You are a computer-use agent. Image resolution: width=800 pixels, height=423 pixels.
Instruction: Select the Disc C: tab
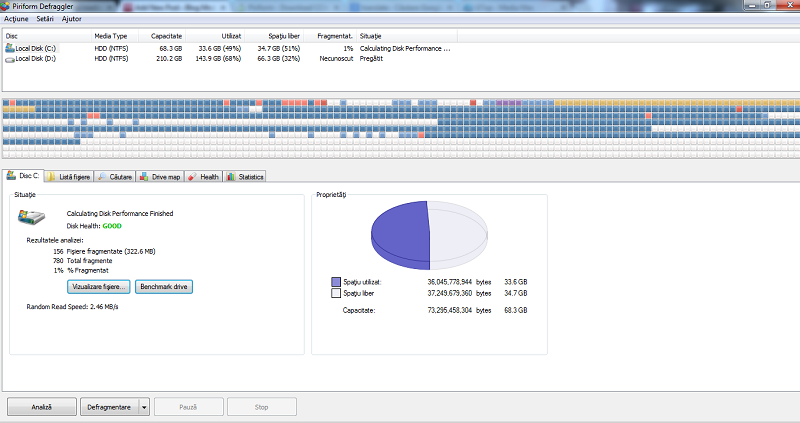pos(23,176)
